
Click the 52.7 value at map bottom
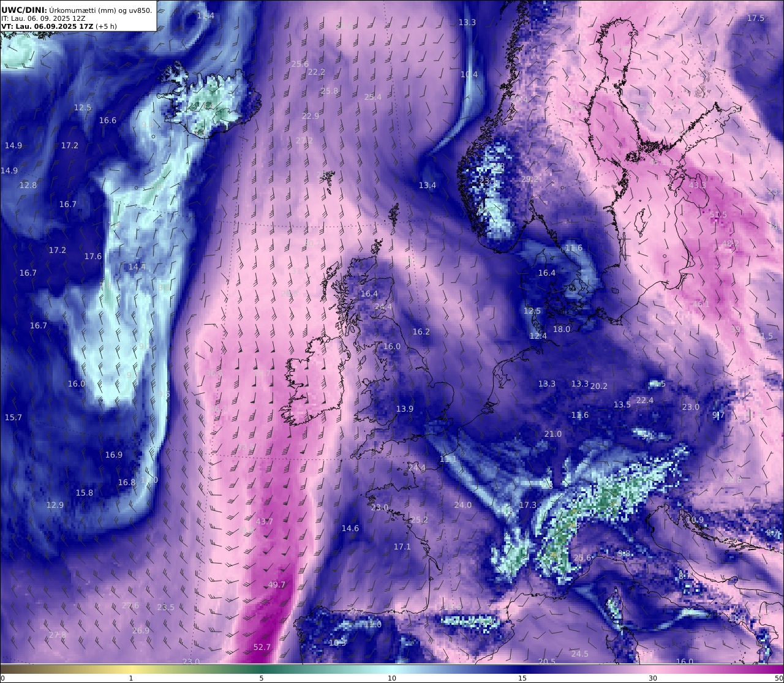262,647
